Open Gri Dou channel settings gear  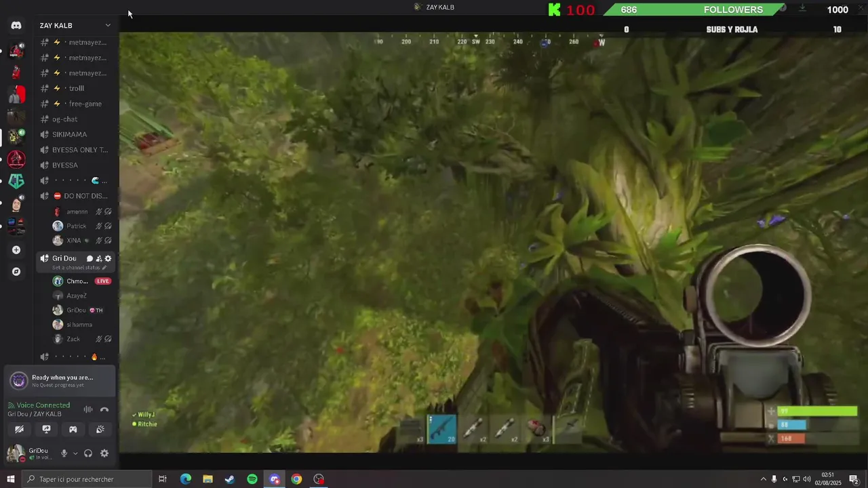(108, 258)
